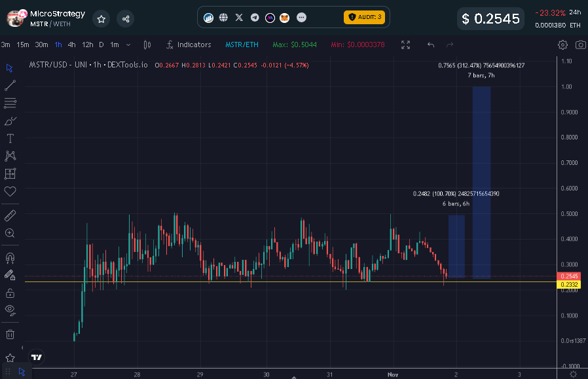Click the Max: $0.5044 label
Viewport: 588px width, 379px height.
coord(295,45)
